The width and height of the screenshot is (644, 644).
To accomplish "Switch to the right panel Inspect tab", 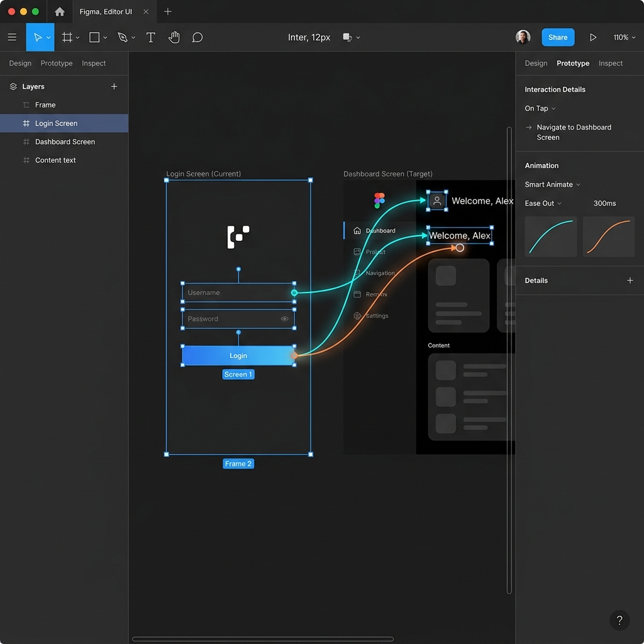I will [610, 64].
